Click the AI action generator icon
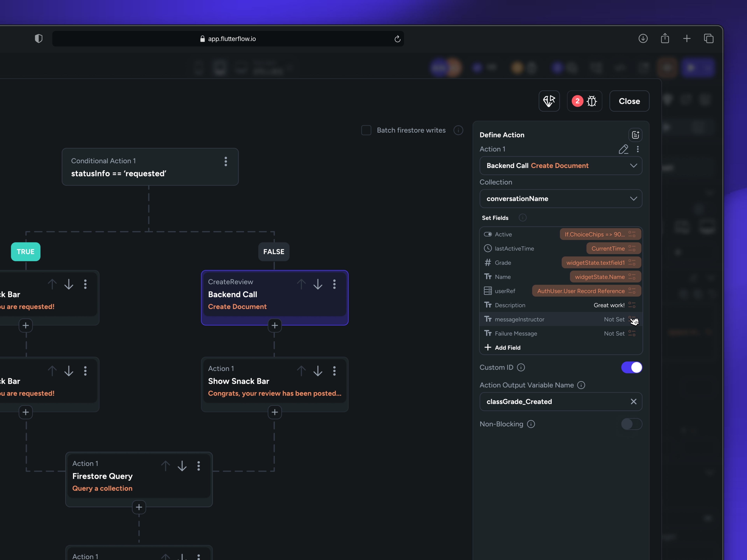 549,101
